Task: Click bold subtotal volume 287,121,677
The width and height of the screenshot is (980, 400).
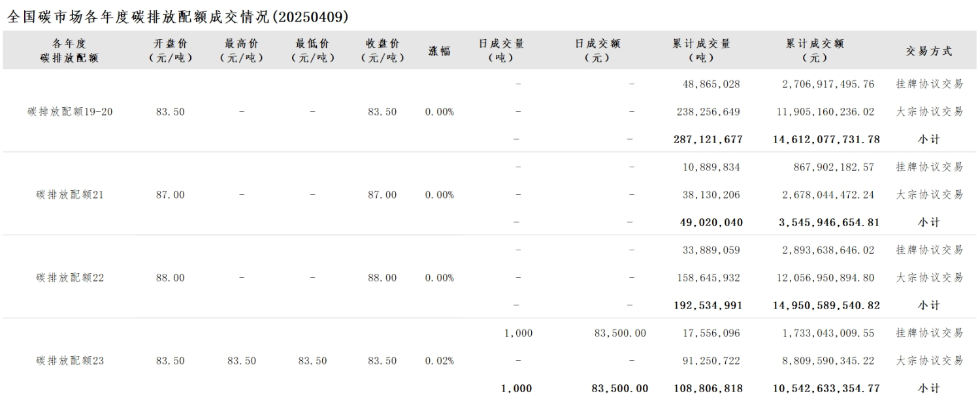Action: point(708,139)
